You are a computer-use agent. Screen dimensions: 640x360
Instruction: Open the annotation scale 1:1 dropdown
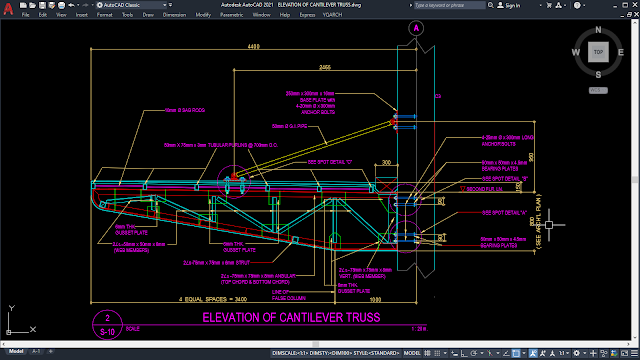[x=564, y=353]
